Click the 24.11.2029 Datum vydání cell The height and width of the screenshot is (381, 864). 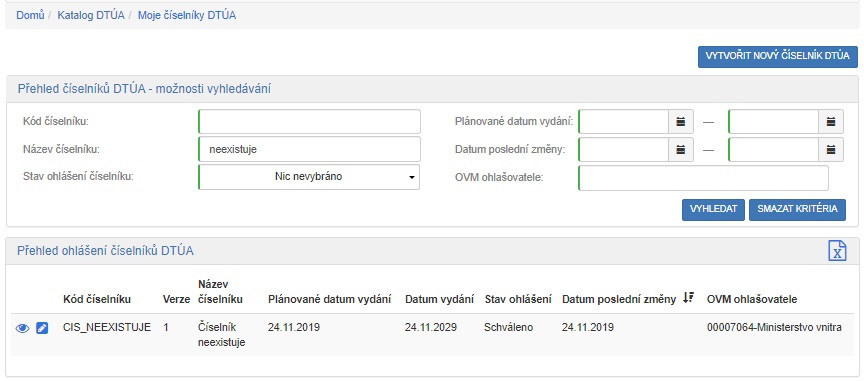(431, 328)
